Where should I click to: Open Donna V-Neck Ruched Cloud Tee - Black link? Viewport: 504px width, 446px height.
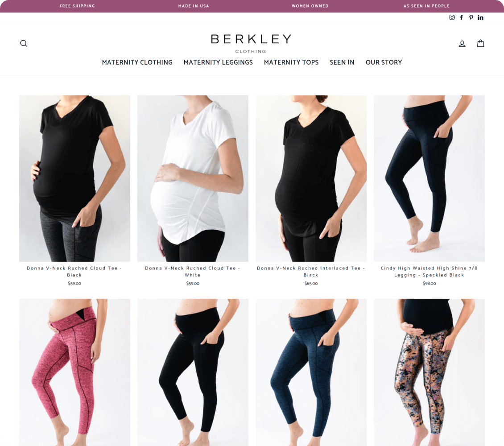74,272
